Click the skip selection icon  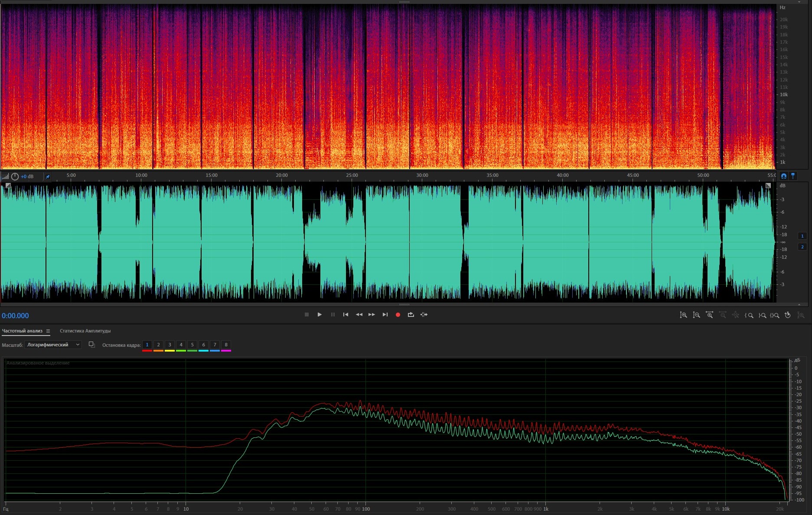(424, 315)
